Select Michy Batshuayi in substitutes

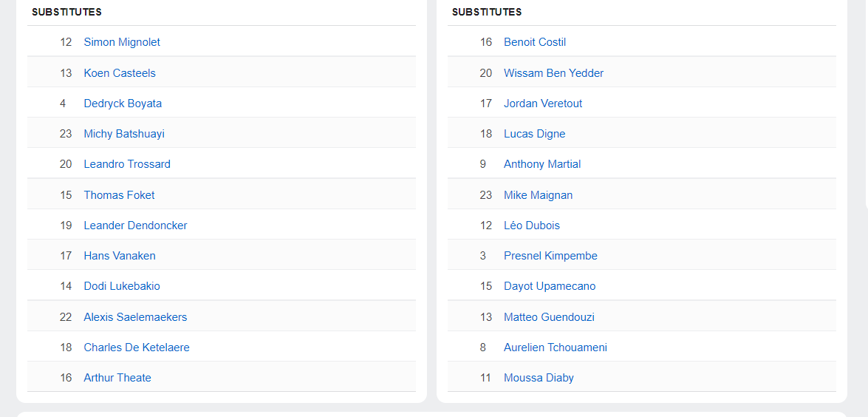pyautogui.click(x=124, y=134)
